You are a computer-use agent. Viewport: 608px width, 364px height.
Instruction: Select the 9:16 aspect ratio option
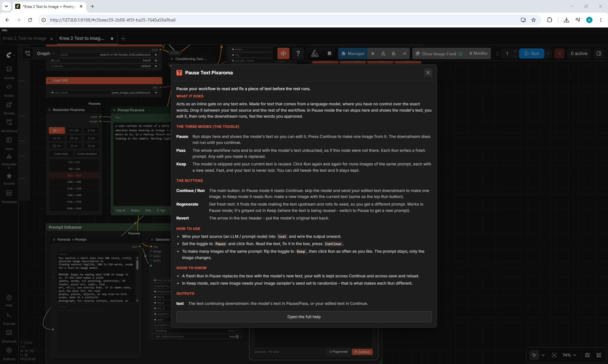point(91,130)
